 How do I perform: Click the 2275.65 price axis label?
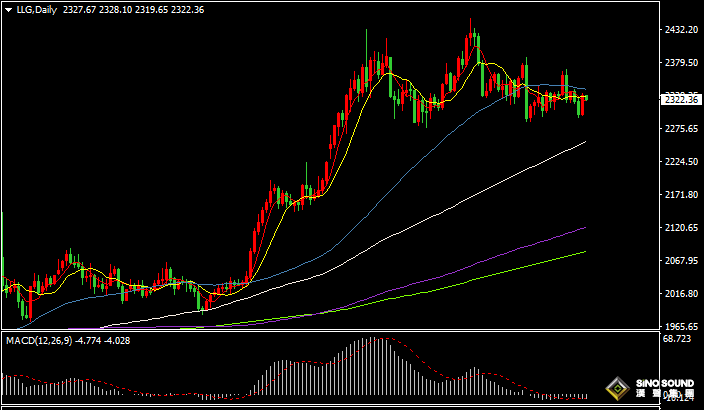point(681,129)
